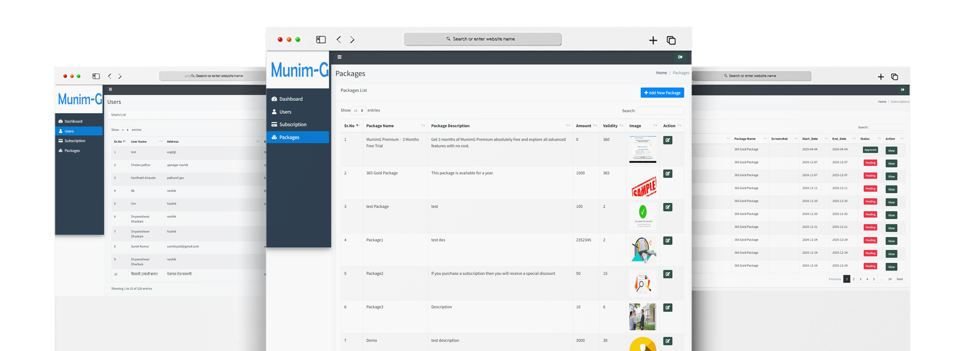Click Home breadcrumb in Subscriptions window
Image resolution: width=980 pixels, height=351 pixels.
coord(882,102)
